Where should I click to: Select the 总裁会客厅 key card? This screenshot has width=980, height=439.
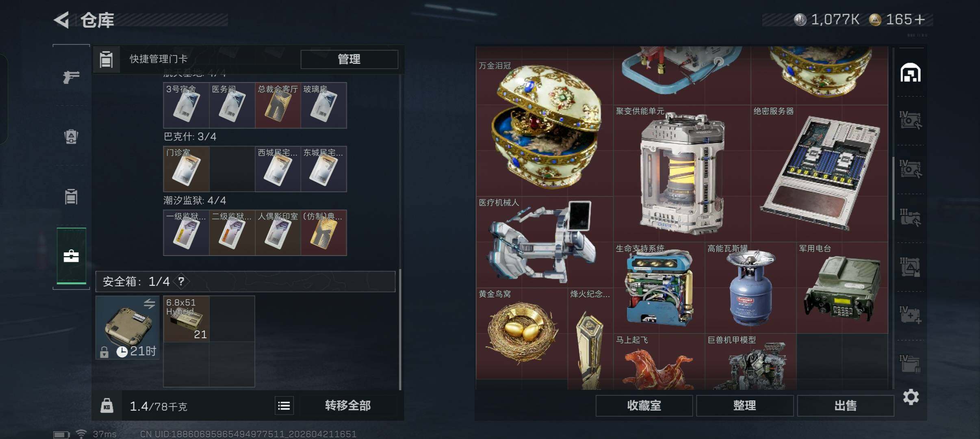pos(278,105)
